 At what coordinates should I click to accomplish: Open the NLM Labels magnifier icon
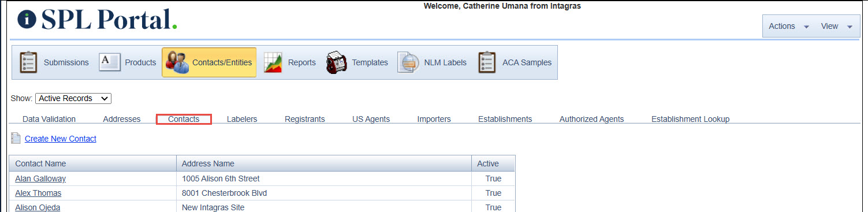click(x=408, y=62)
